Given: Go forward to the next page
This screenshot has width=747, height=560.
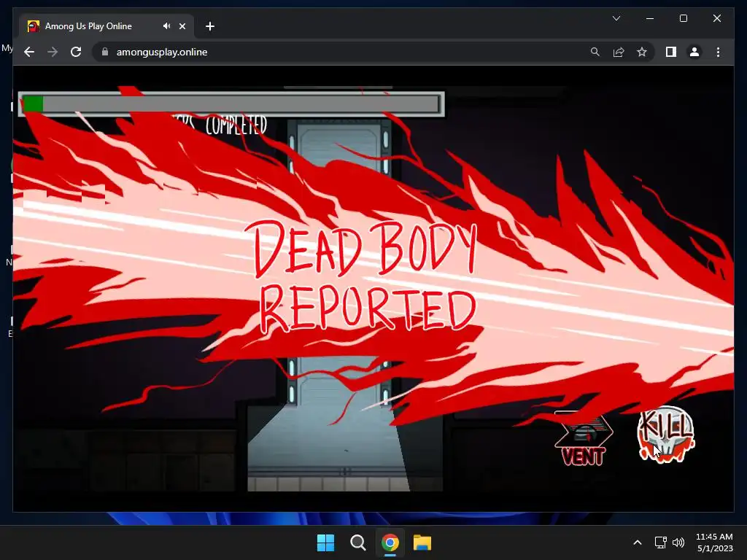Looking at the screenshot, I should pyautogui.click(x=53, y=52).
